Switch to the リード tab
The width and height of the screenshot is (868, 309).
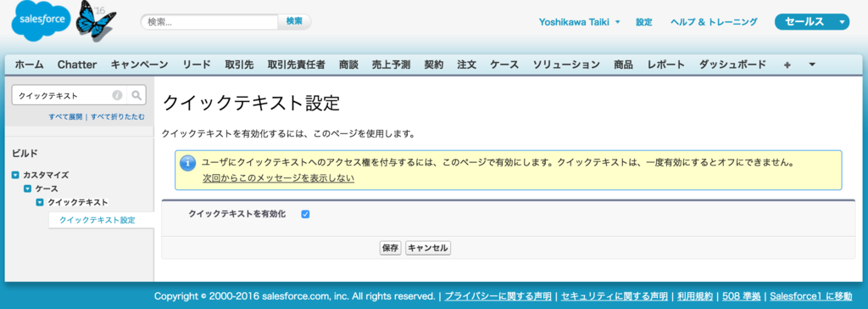[197, 65]
